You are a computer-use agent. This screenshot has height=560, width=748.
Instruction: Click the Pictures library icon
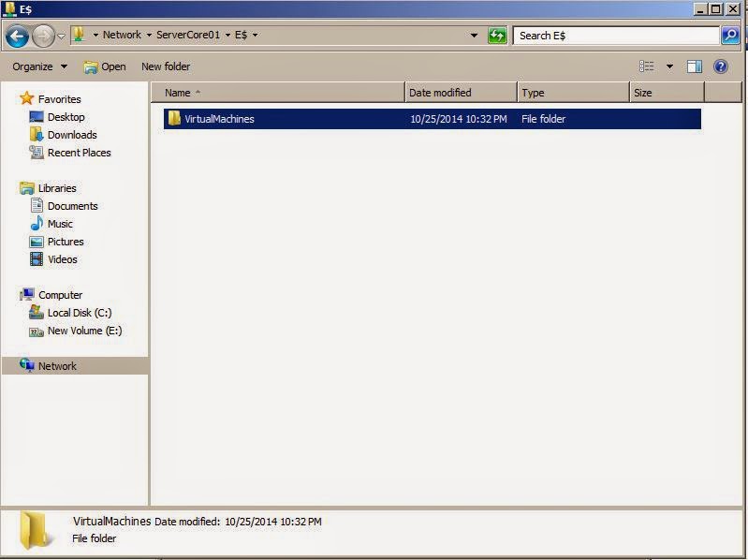click(37, 242)
